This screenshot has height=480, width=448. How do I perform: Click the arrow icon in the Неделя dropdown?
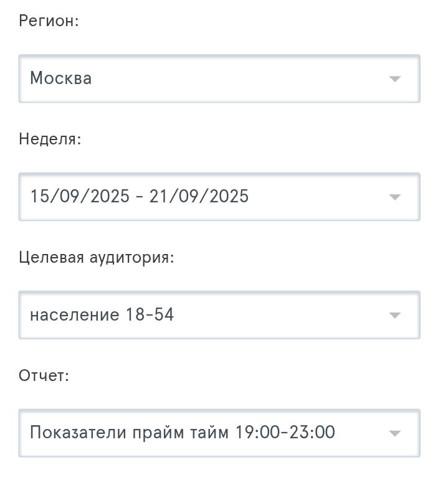tap(394, 197)
